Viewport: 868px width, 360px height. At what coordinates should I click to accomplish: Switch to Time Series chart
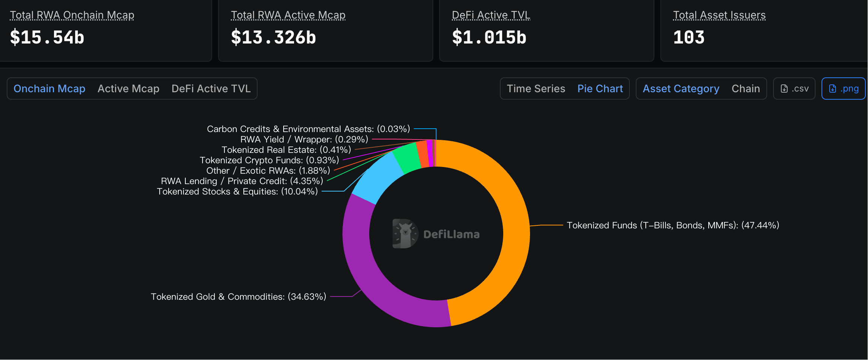pos(536,89)
